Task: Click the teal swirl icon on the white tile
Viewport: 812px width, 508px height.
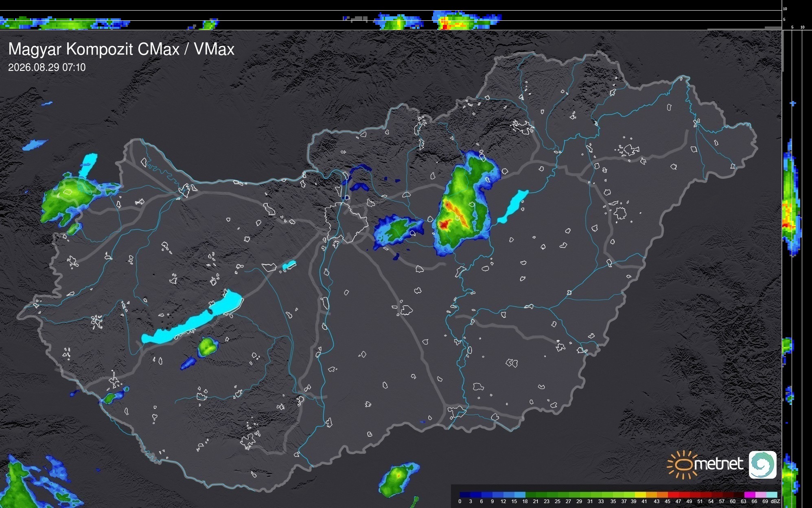Action: pos(763,464)
